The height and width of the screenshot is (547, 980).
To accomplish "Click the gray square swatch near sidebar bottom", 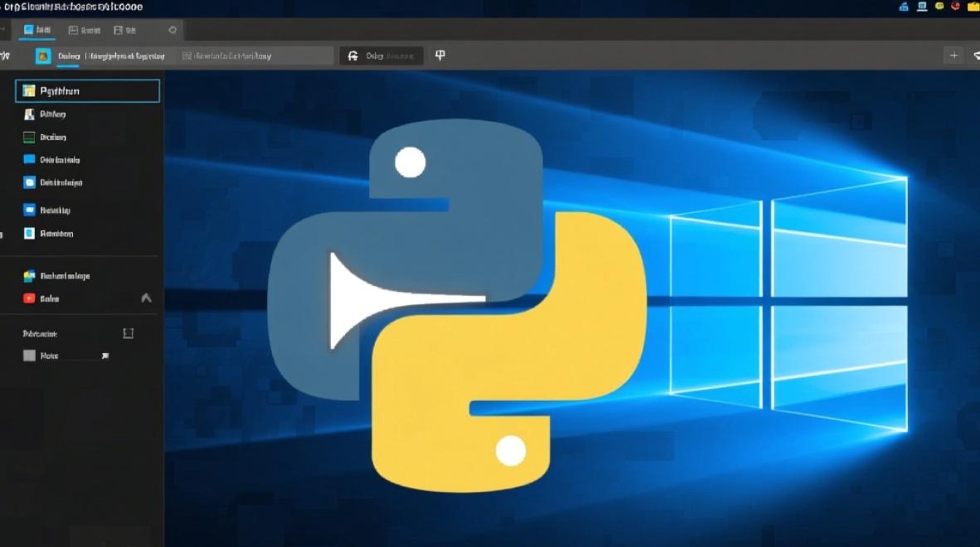I will coord(29,356).
